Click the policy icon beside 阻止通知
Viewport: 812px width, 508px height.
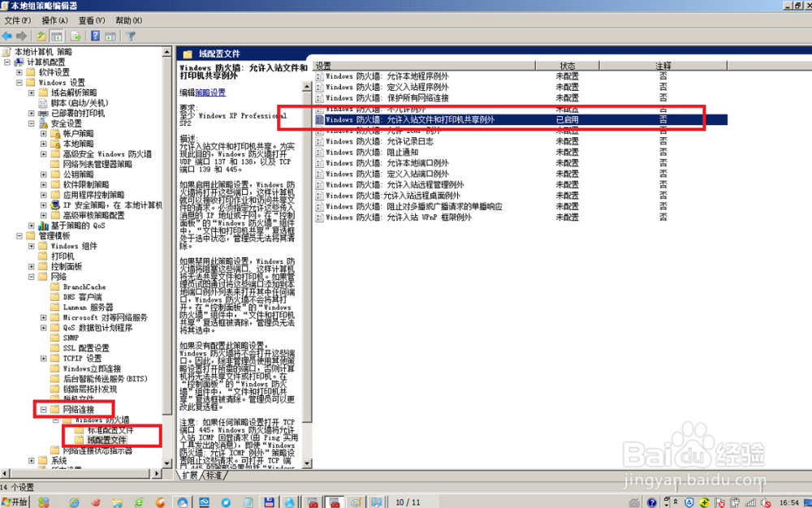319,152
